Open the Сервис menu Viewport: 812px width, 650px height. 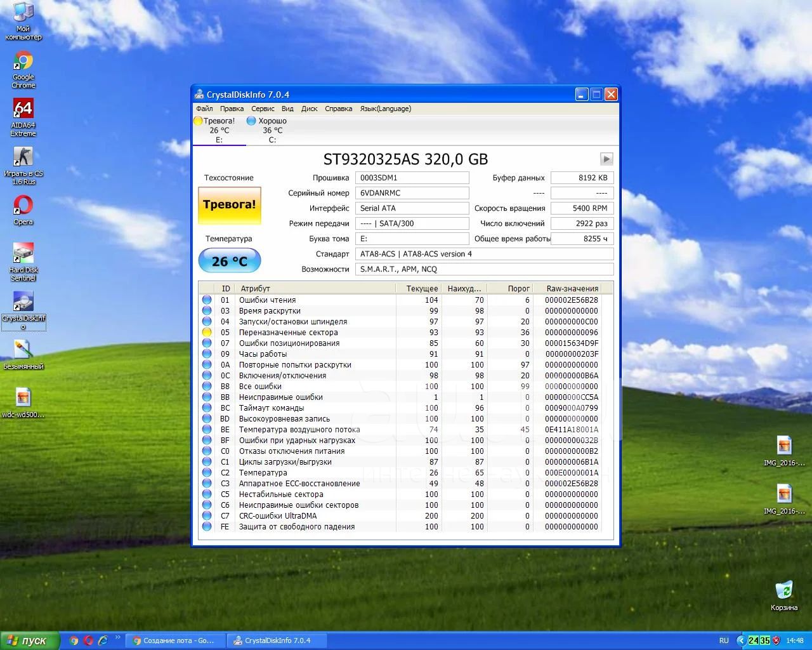click(263, 109)
